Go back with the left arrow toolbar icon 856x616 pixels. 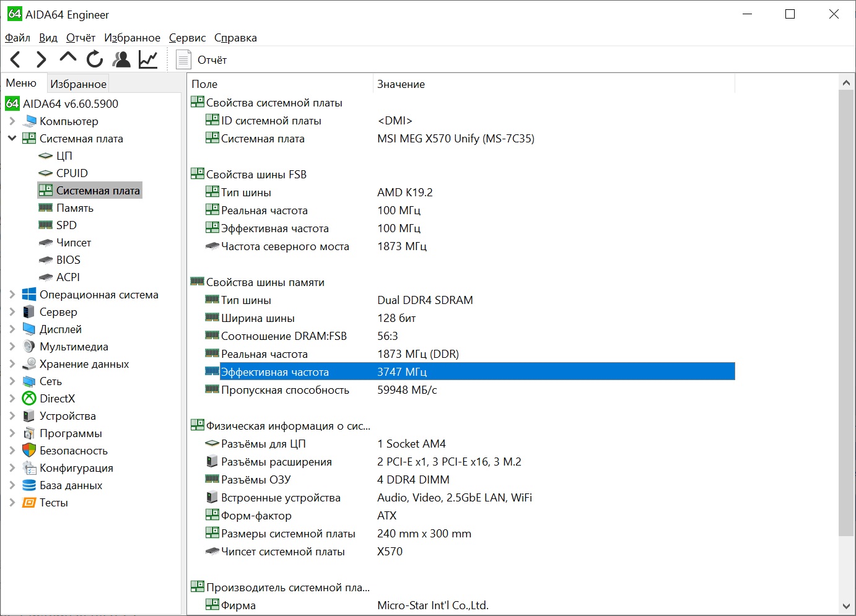click(16, 59)
